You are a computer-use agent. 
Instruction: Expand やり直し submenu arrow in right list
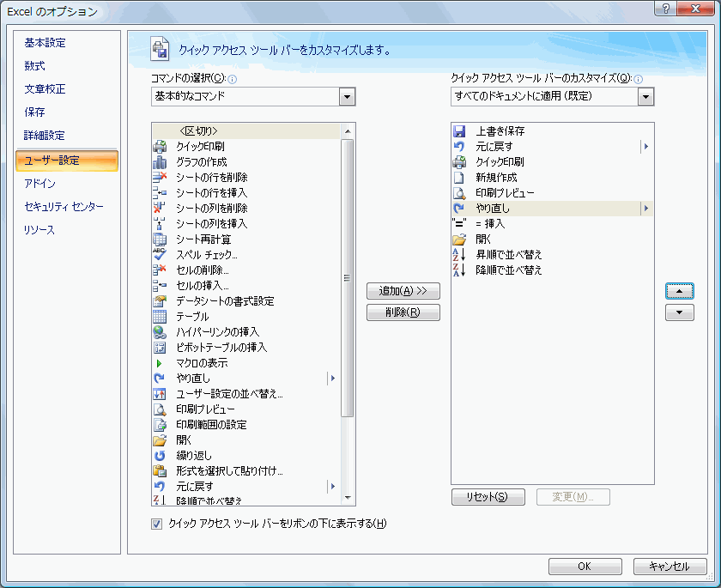coord(646,209)
